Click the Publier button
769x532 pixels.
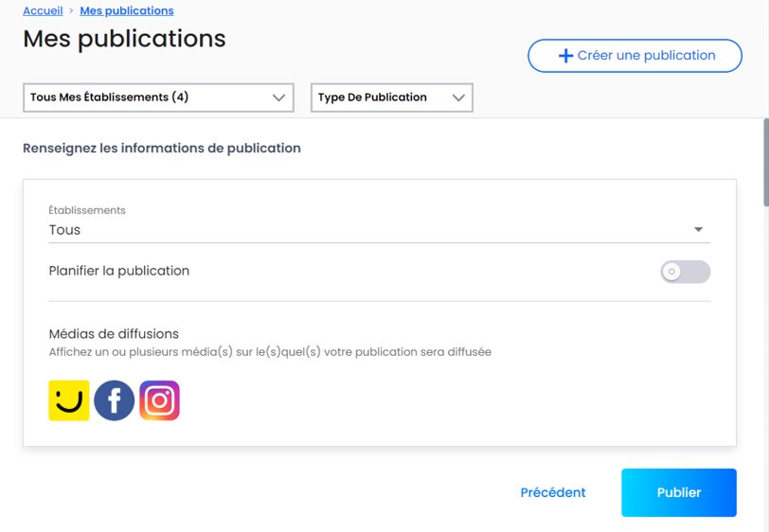pos(679,492)
